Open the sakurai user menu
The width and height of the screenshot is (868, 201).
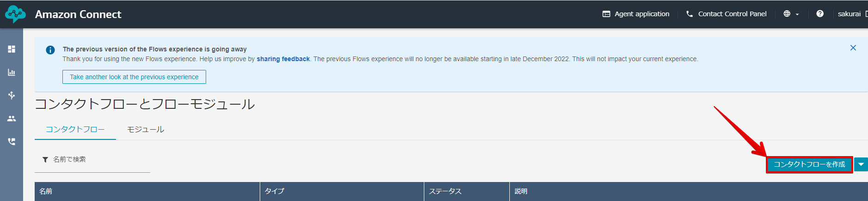pyautogui.click(x=850, y=14)
